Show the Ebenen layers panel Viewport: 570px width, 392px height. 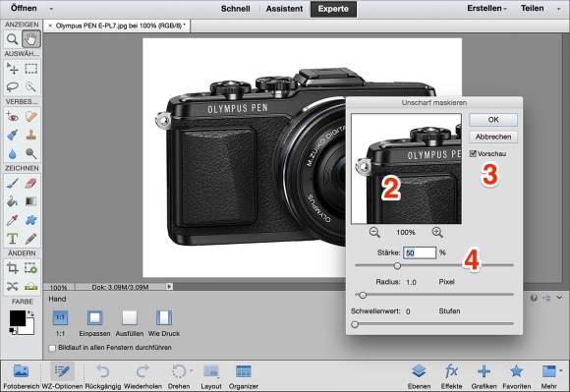419,376
